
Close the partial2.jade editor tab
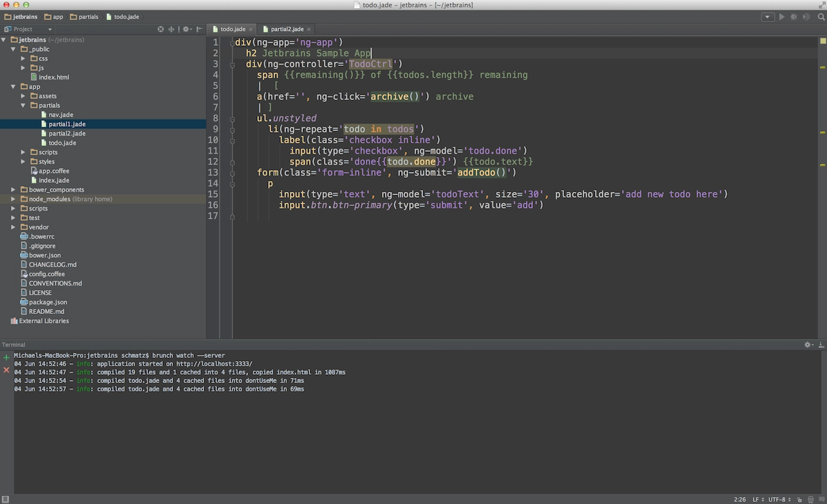click(x=309, y=29)
